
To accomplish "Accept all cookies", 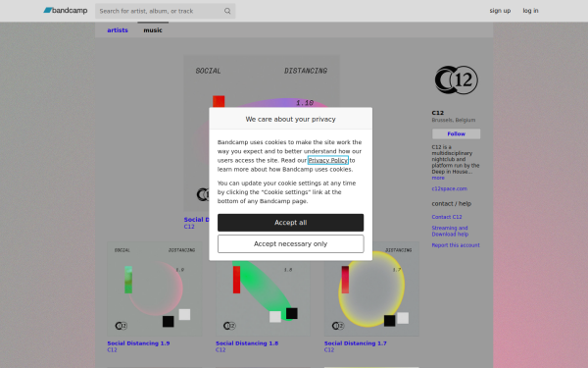I will click(291, 223).
